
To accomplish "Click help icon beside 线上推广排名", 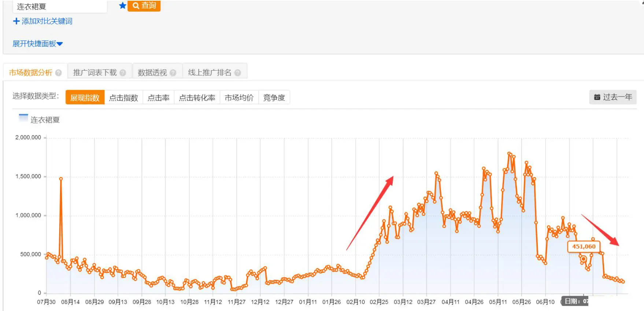I will click(x=238, y=73).
